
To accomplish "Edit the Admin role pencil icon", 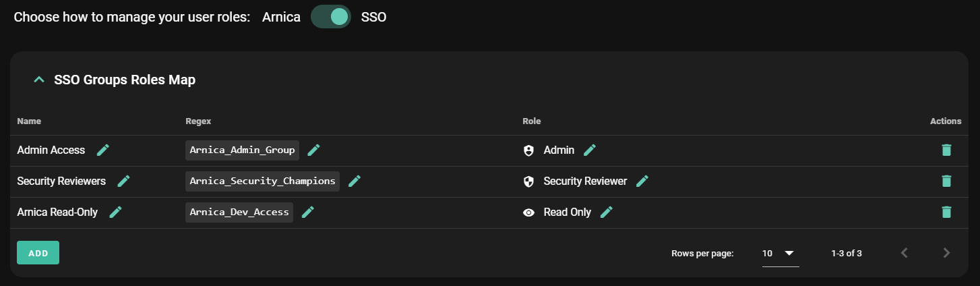I will tap(590, 150).
